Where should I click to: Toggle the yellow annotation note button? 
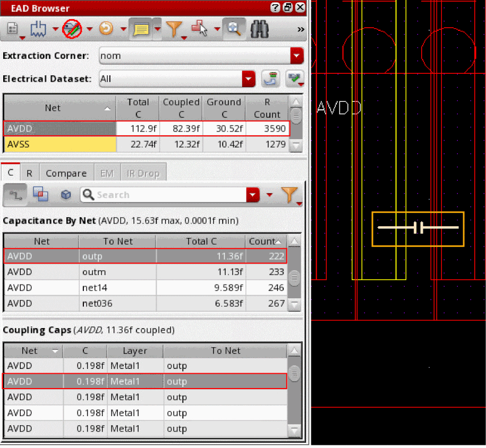(140, 30)
